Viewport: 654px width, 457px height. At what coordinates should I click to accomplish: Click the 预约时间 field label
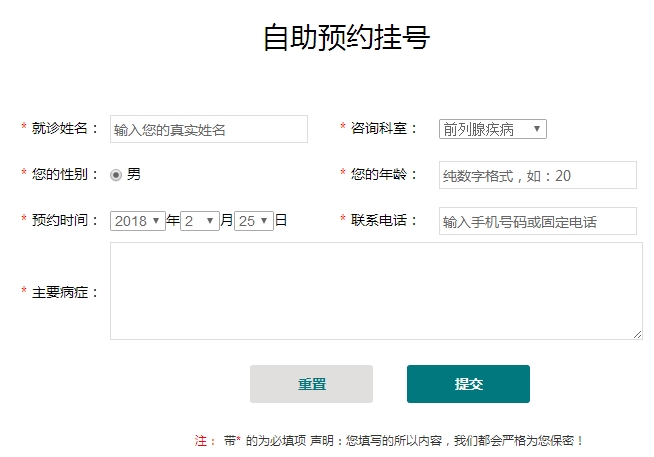click(x=60, y=220)
